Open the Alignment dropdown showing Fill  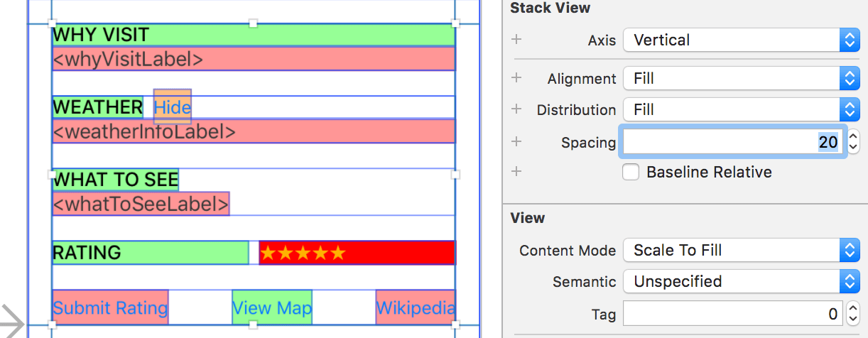coord(742,78)
